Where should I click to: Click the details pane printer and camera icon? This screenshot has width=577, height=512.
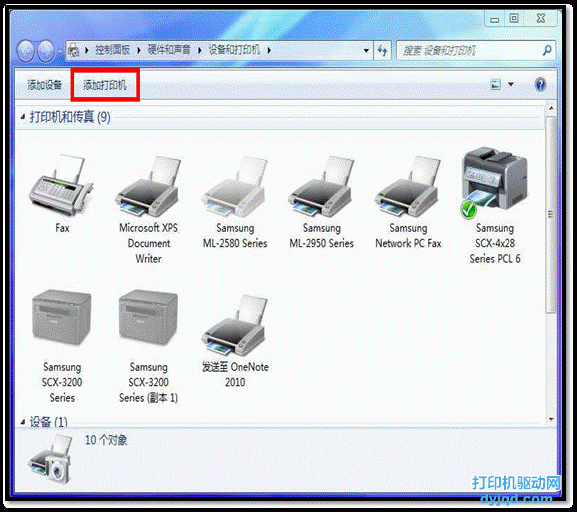tap(51, 459)
